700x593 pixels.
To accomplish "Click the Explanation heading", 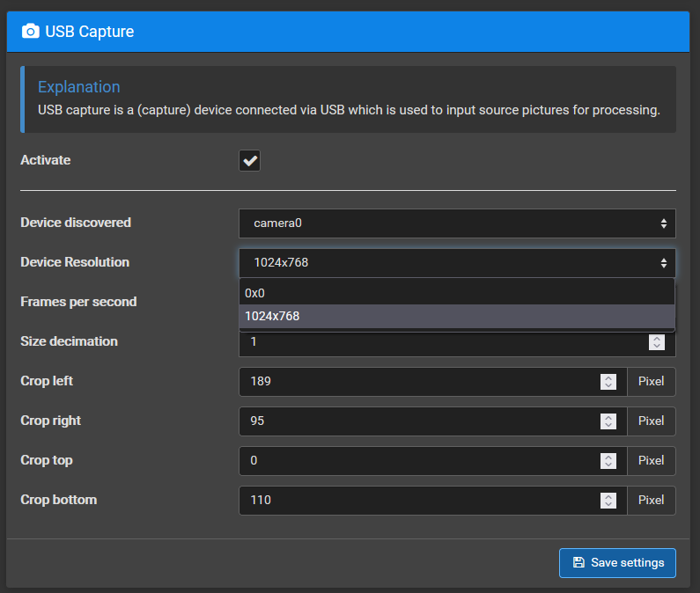I will pos(79,87).
